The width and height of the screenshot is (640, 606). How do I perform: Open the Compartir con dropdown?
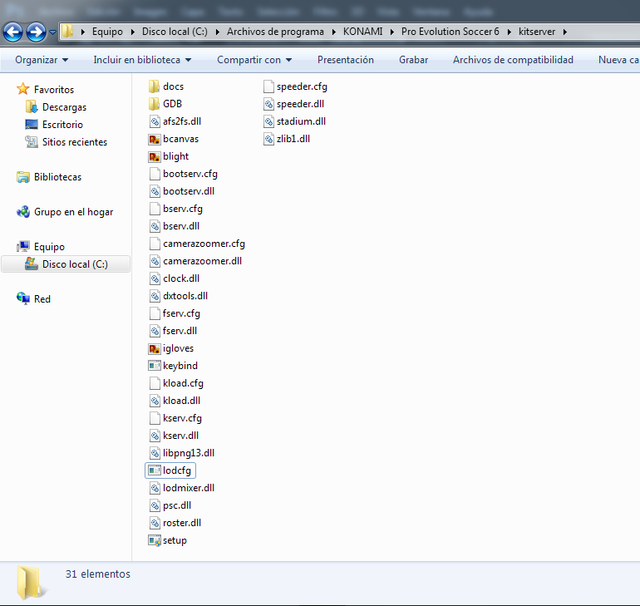point(254,60)
